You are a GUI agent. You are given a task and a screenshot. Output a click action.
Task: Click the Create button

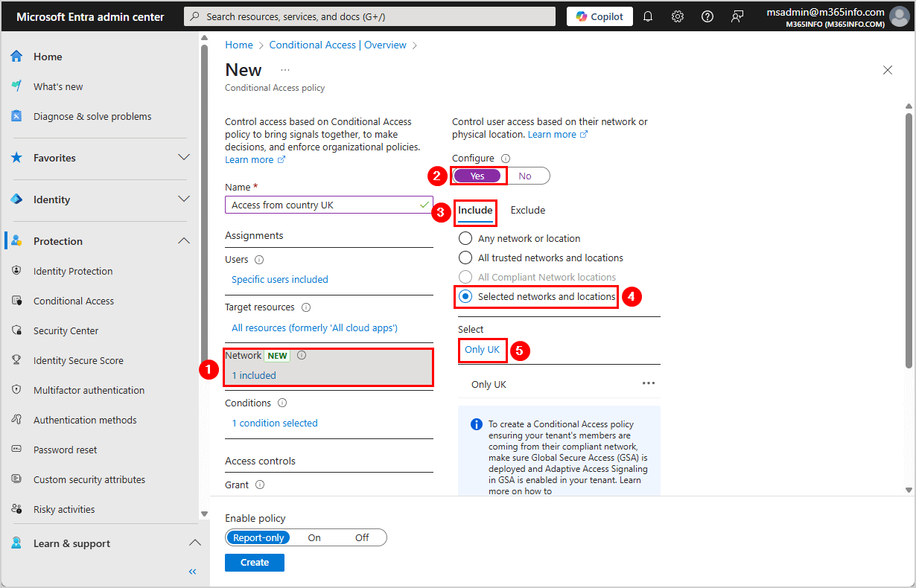click(255, 562)
